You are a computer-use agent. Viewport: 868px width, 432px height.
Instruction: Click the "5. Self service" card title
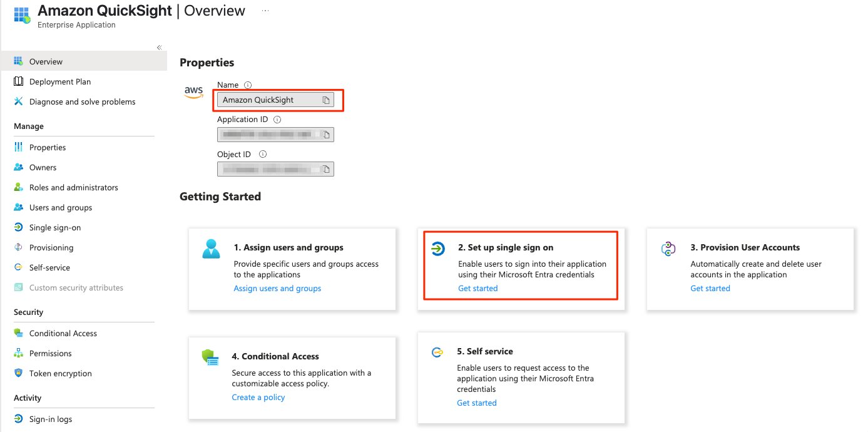(x=485, y=351)
